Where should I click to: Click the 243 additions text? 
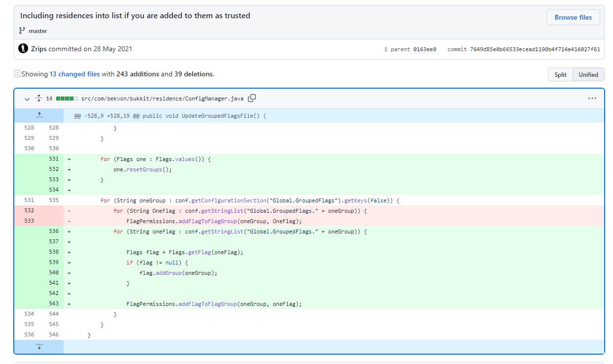click(137, 74)
